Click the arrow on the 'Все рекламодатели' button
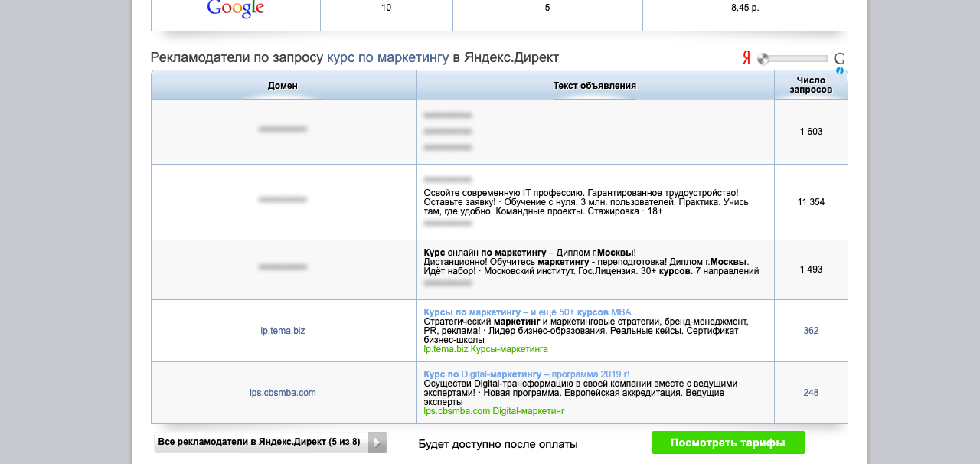This screenshot has height=464, width=980. point(377,443)
